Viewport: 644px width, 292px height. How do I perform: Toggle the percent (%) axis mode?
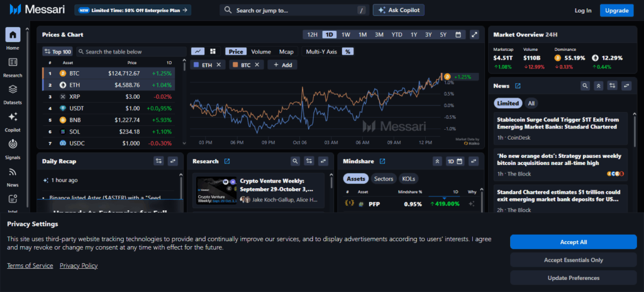[x=348, y=52]
